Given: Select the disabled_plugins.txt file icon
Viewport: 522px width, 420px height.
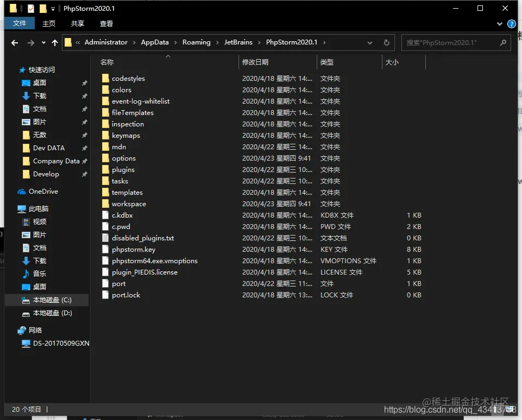Looking at the screenshot, I should tap(105, 238).
